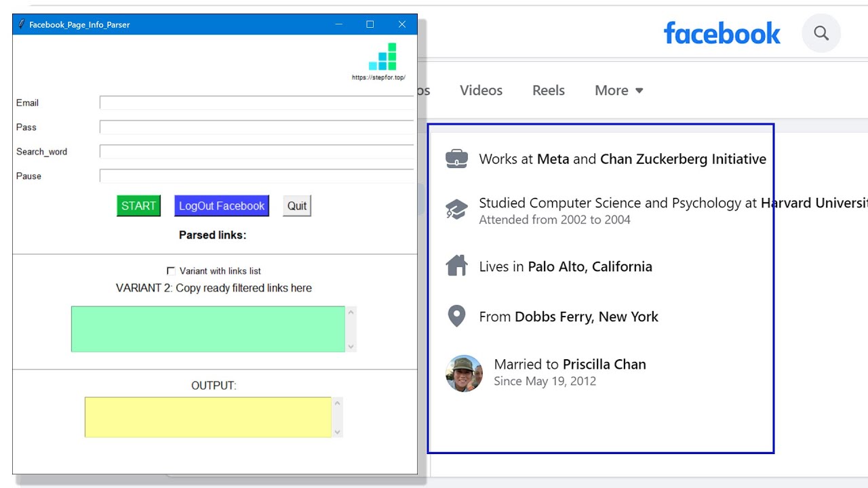Click the briefcase work icon
868x488 pixels.
456,159
